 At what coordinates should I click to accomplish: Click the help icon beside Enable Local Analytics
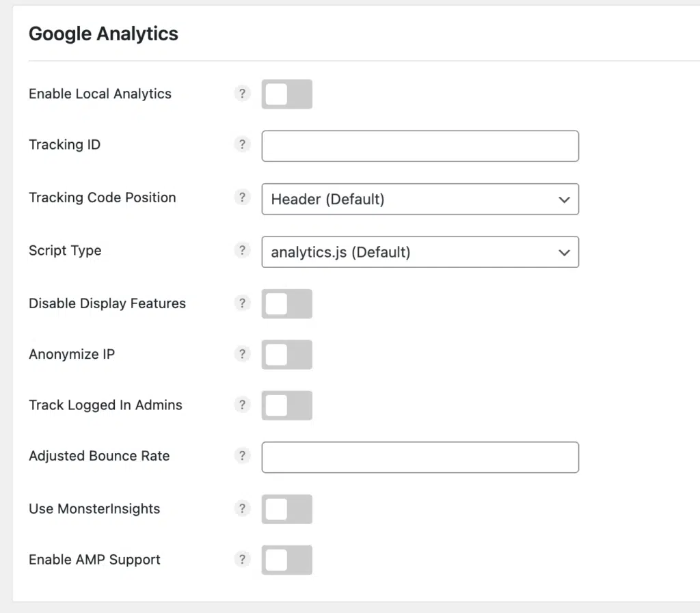coord(242,94)
